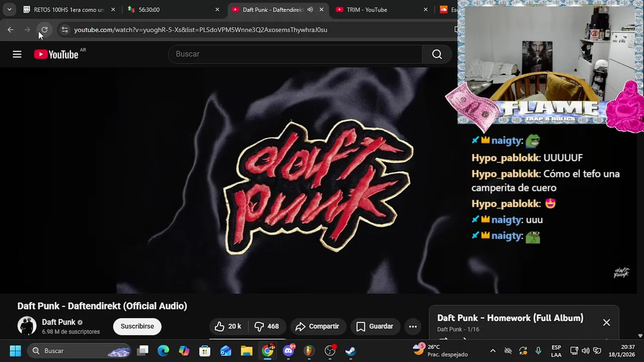Image resolution: width=644 pixels, height=362 pixels.
Task: Like the Daftendirekt video (20 k)
Action: 228,326
